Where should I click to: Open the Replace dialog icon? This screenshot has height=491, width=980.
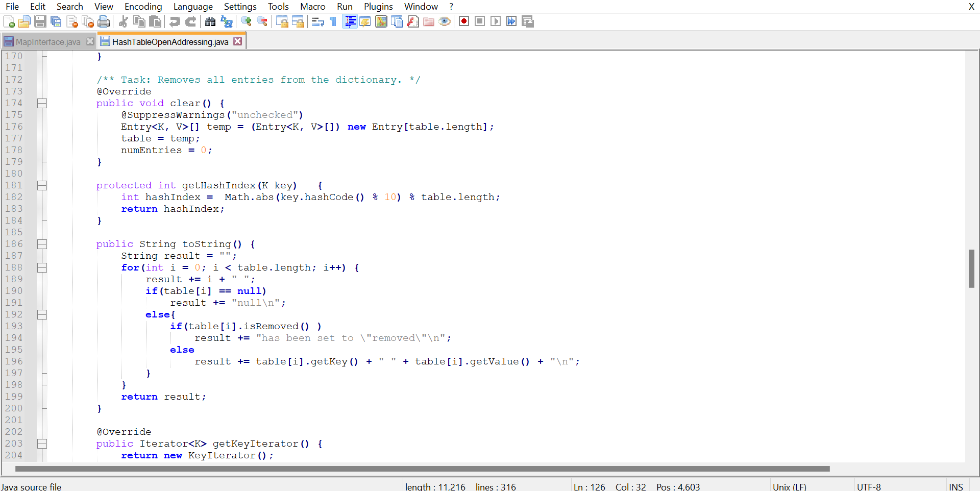coord(226,21)
